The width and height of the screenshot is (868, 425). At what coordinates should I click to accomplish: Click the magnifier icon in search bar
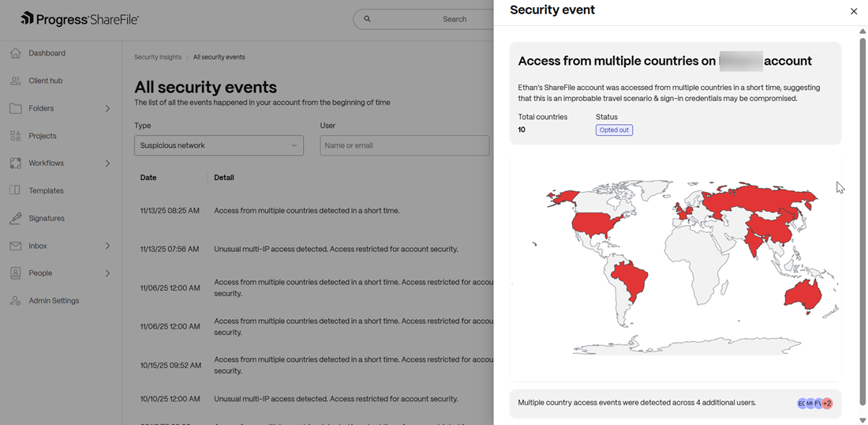click(367, 19)
